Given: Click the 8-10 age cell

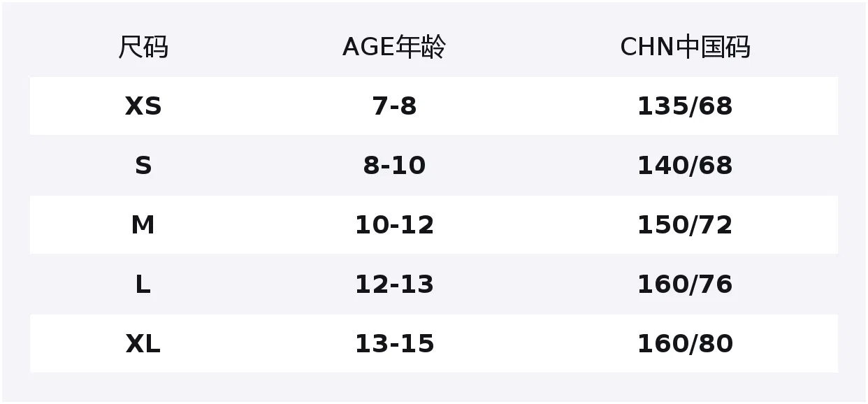Looking at the screenshot, I should tap(394, 166).
